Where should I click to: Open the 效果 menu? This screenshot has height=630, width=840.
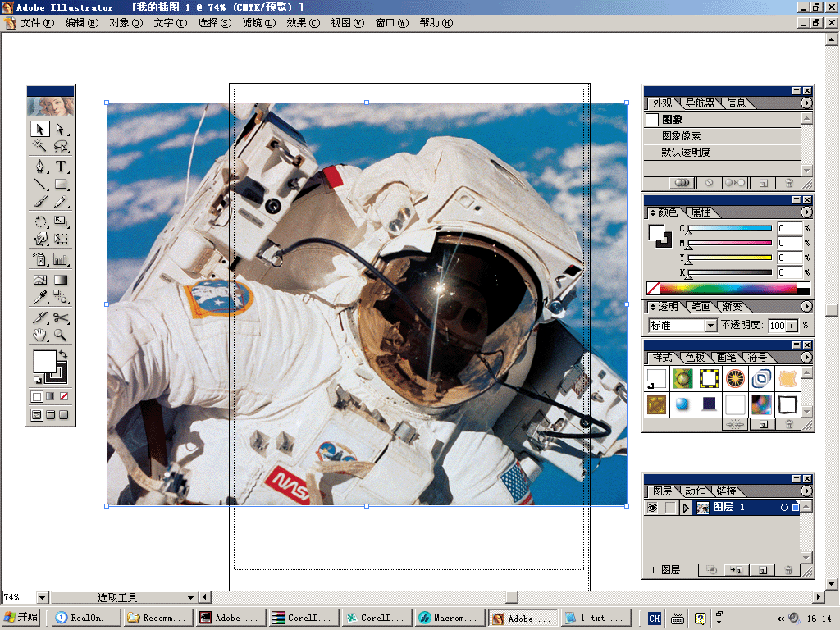tap(304, 23)
